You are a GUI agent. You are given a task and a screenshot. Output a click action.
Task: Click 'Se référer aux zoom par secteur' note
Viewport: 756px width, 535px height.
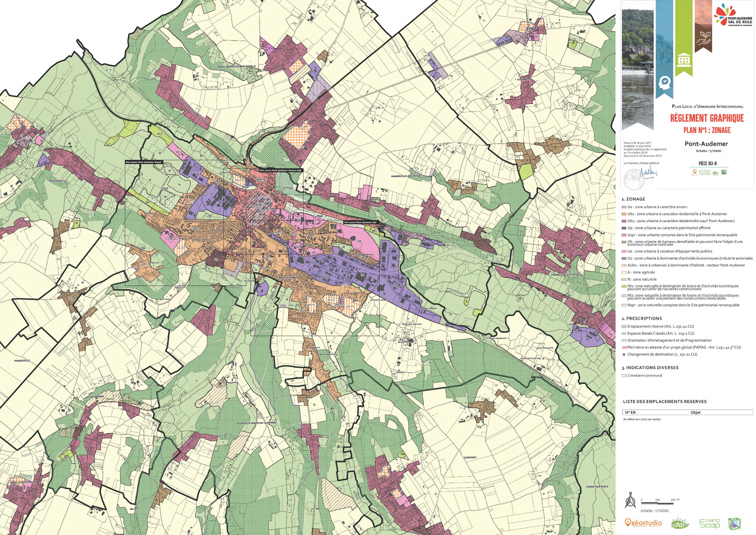tap(642, 419)
